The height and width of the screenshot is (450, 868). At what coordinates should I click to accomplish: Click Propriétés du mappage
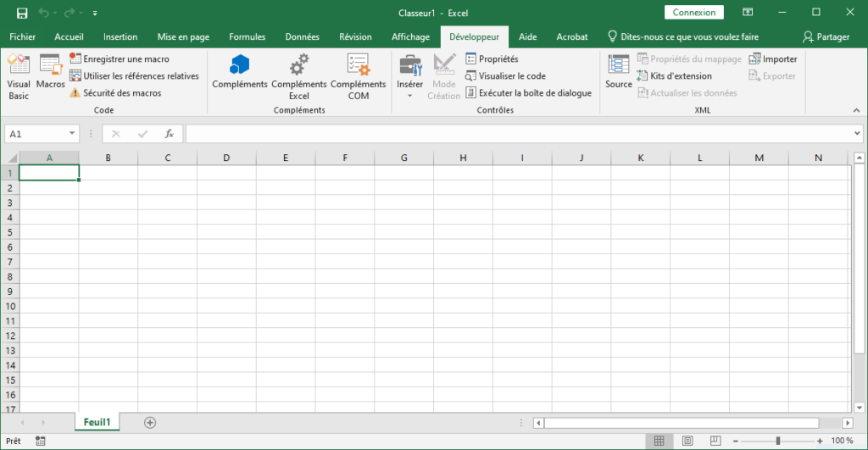pos(689,58)
